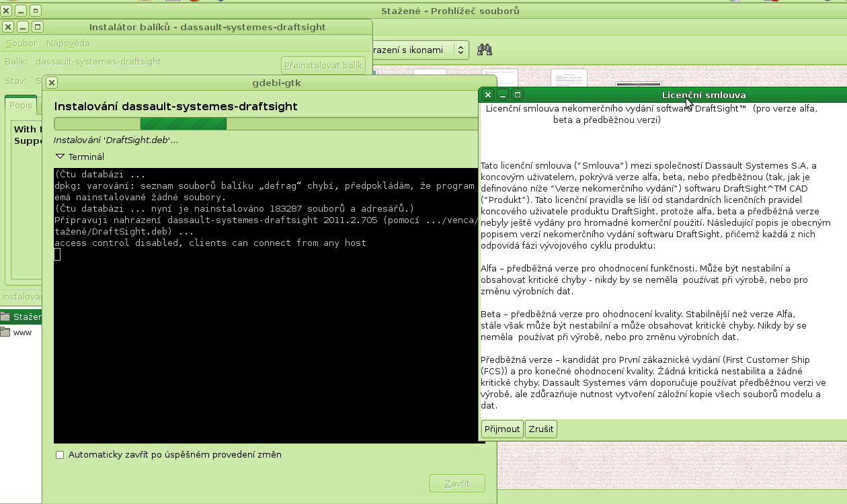This screenshot has width=847, height=504.
Task: Maximize the Licenční smlouva window
Action: tap(518, 95)
